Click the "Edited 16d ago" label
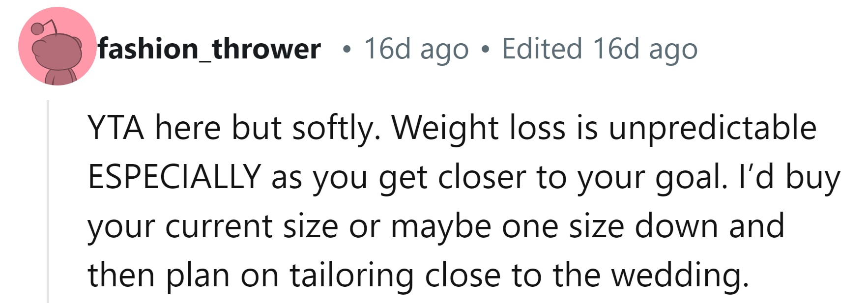This screenshot has height=303, width=868. 599,49
